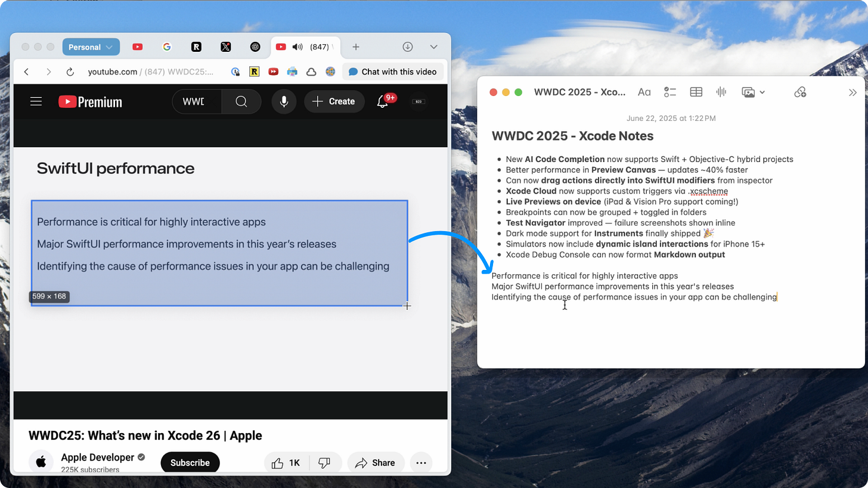This screenshot has width=868, height=488.
Task: Expand the tab list chevron in browser
Action: click(x=434, y=47)
